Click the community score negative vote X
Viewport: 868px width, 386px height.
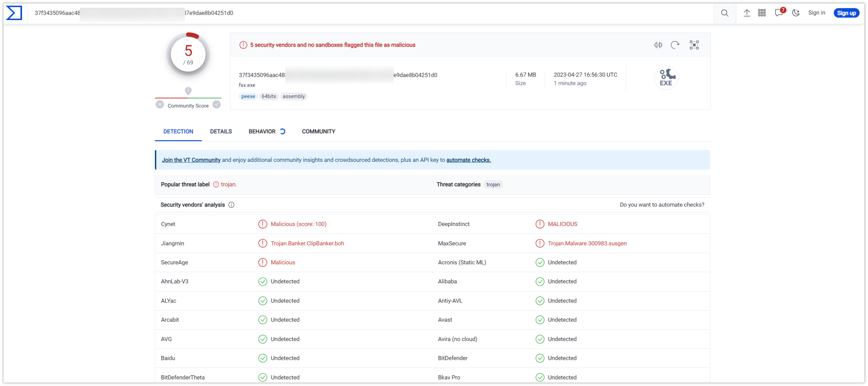tap(160, 105)
